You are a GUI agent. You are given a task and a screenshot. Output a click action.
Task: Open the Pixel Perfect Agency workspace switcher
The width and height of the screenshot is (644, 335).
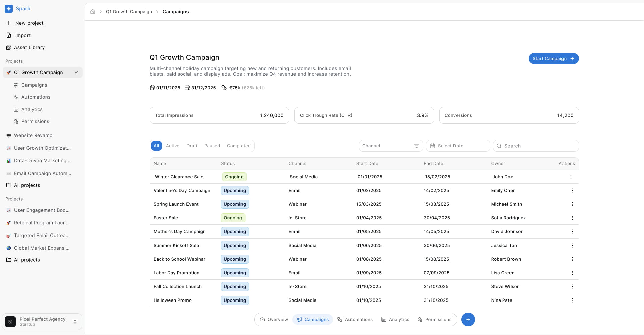point(42,322)
